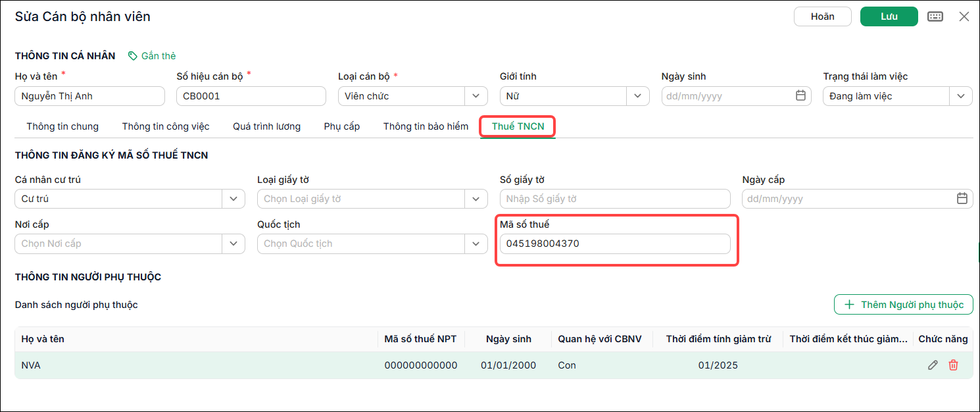Click the plus icon in Thêm Người phụ thuộc
Screen dimensions: 980x412
tap(849, 304)
